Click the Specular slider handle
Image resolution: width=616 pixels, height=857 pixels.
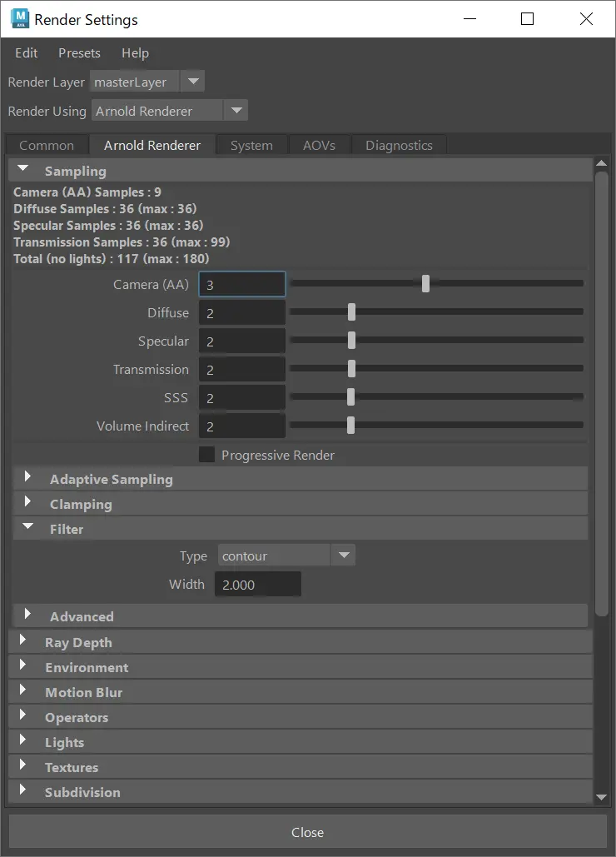[x=351, y=340]
